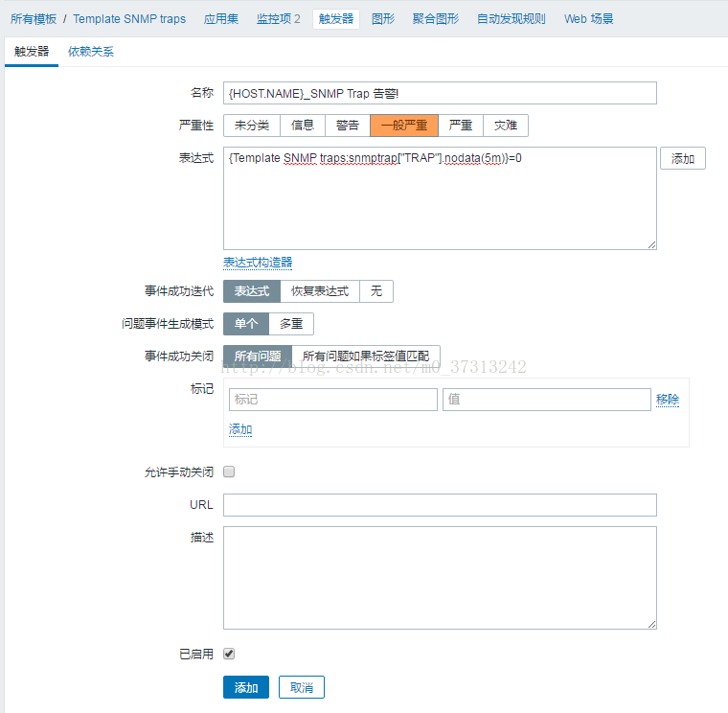Click the blue 添加 submit button
Image resolution: width=728 pixels, height=713 pixels.
(x=246, y=687)
